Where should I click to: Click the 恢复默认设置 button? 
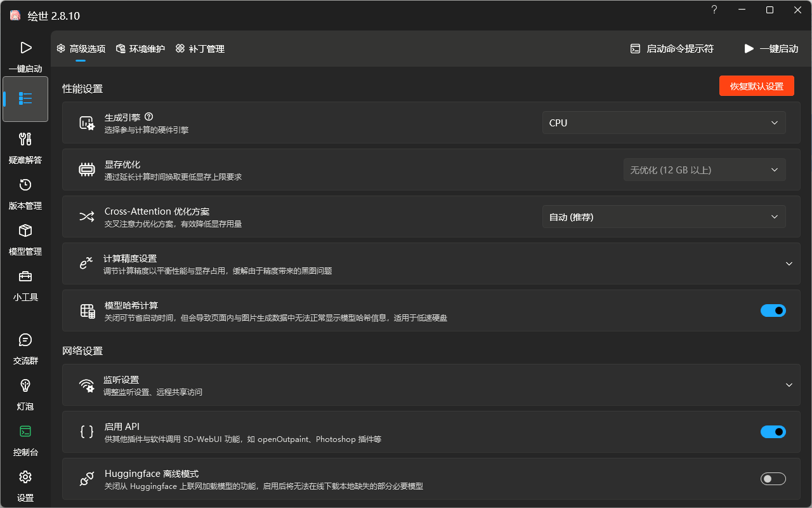pos(756,86)
